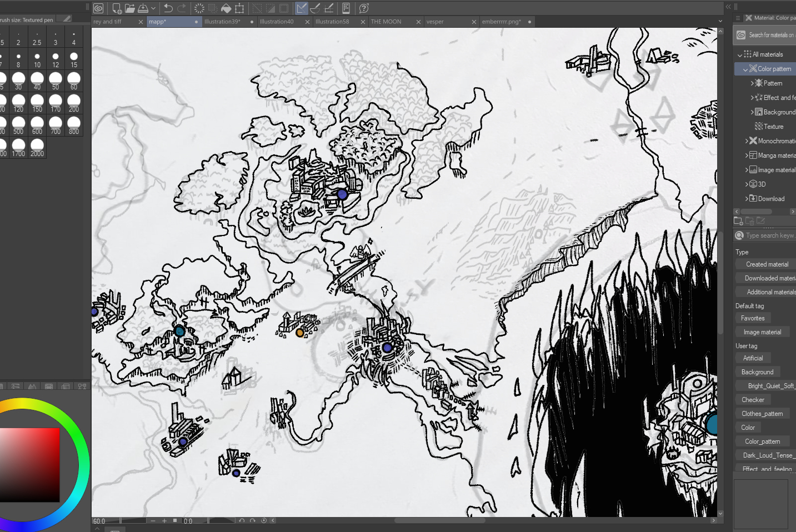
Task: Create a new canvas with New icon
Action: pyautogui.click(x=117, y=8)
